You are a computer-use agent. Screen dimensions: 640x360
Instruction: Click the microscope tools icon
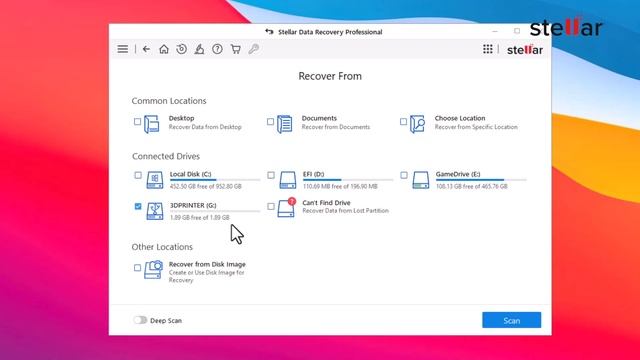click(199, 49)
